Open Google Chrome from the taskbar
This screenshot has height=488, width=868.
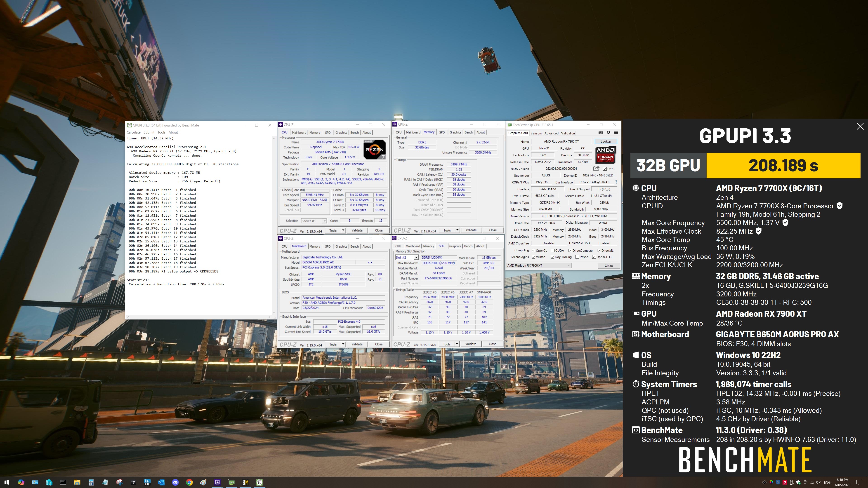[189, 482]
